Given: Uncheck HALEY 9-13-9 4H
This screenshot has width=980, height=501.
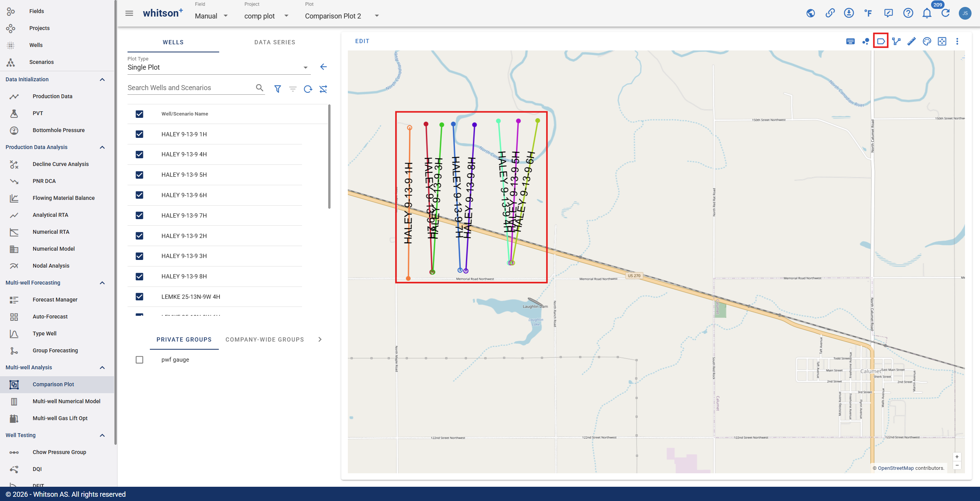Looking at the screenshot, I should [139, 154].
